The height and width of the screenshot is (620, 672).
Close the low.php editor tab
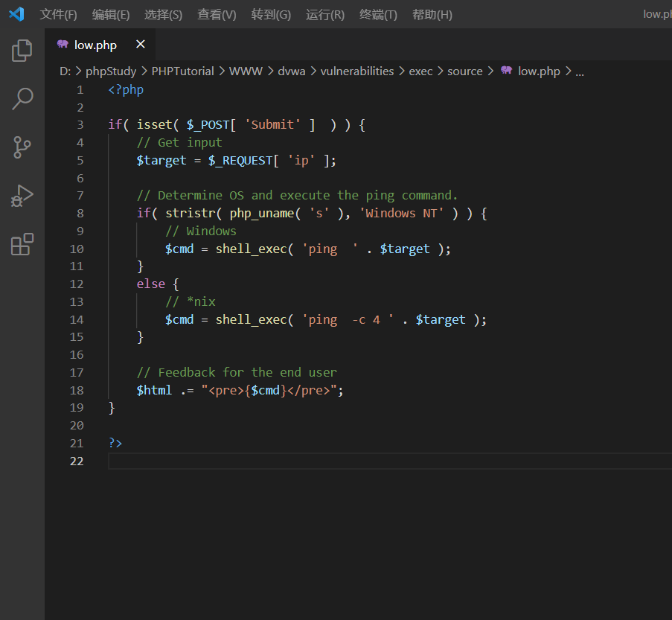point(141,45)
